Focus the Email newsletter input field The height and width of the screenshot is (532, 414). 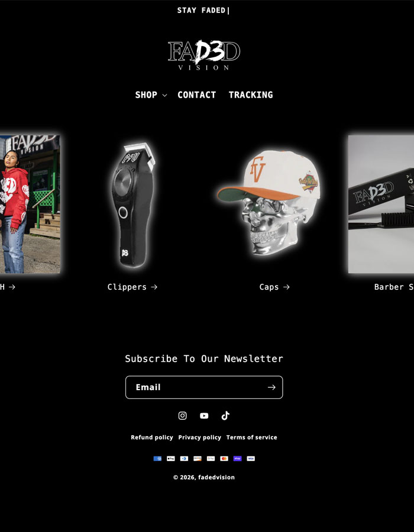pos(195,387)
